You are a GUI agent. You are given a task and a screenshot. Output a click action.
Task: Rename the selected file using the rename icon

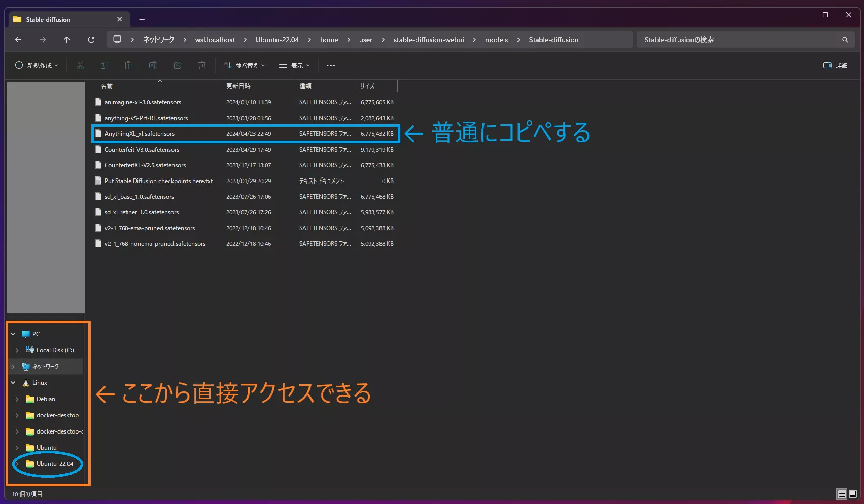pos(153,65)
